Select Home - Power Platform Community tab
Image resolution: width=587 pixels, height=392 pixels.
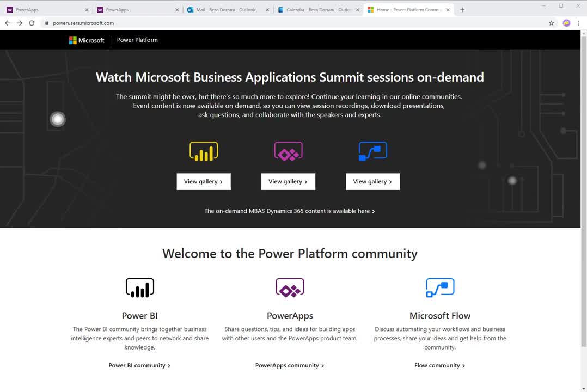point(408,10)
